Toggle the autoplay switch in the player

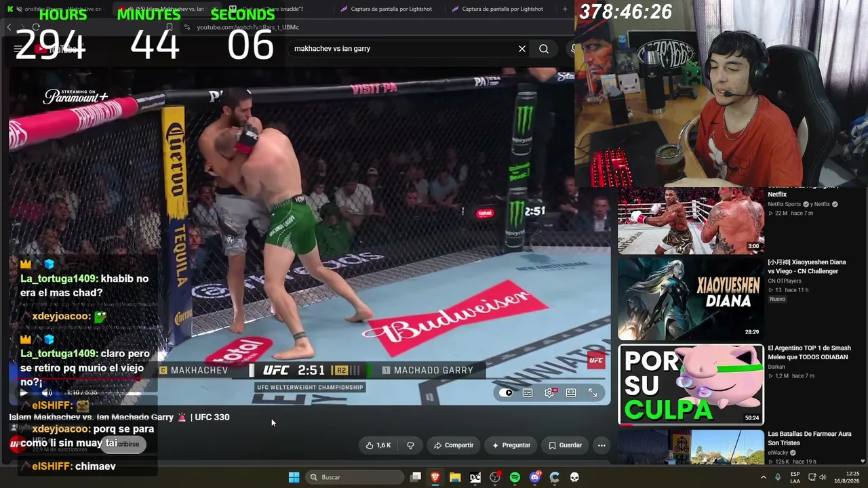click(506, 392)
